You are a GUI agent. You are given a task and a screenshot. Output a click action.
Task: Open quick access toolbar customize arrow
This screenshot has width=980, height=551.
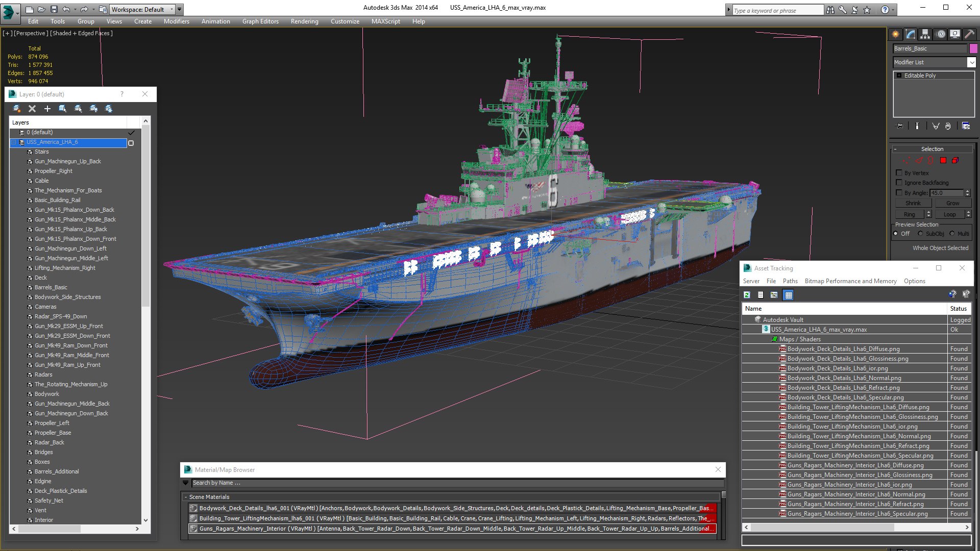[x=179, y=9]
